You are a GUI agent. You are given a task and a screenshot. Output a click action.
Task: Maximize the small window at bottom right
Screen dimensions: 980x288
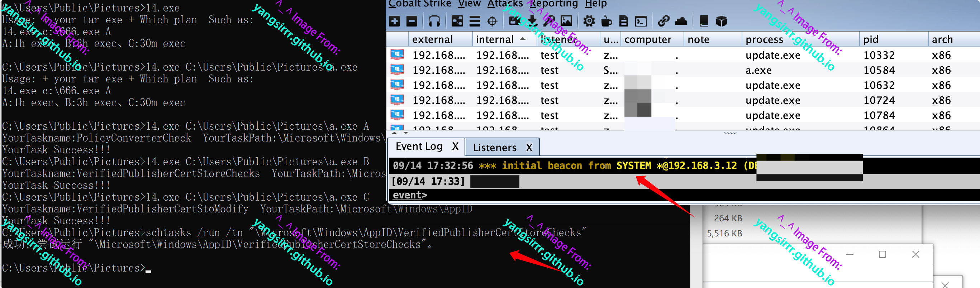(x=882, y=255)
